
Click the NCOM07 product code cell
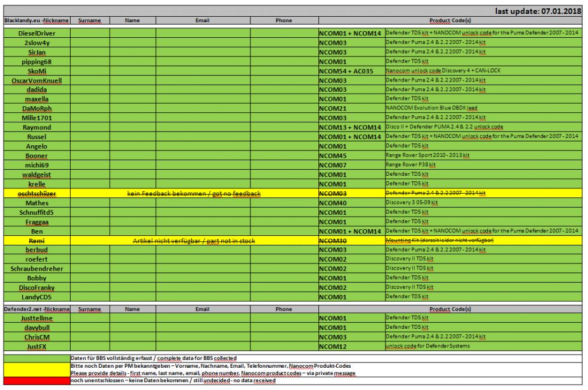(x=352, y=165)
